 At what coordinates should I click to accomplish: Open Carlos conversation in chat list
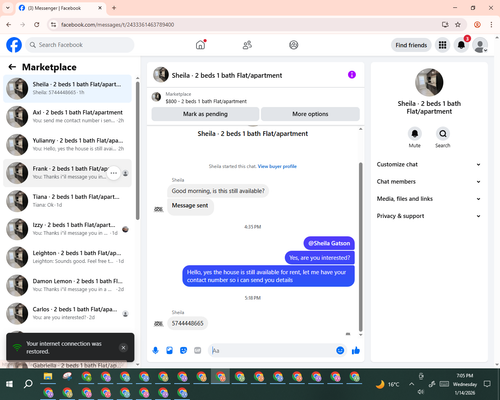click(67, 313)
